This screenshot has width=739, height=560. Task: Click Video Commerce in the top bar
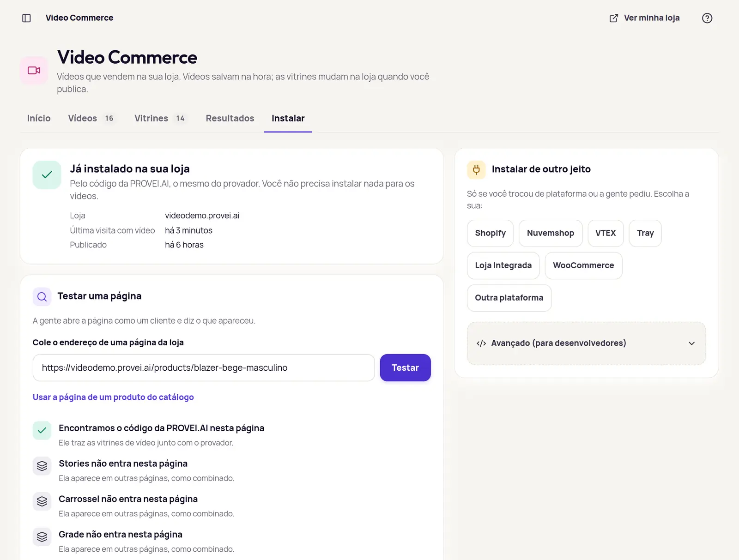coord(79,18)
